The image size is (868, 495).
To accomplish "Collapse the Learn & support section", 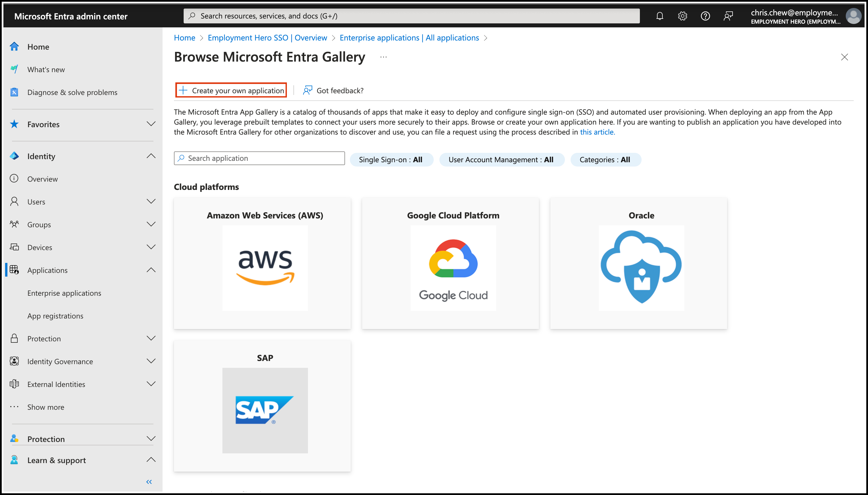I will coord(151,460).
